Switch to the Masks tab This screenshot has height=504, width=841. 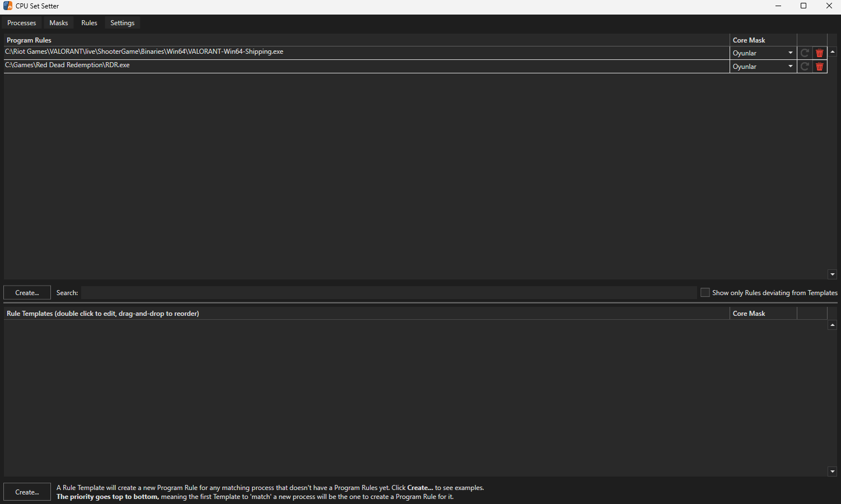pos(59,23)
